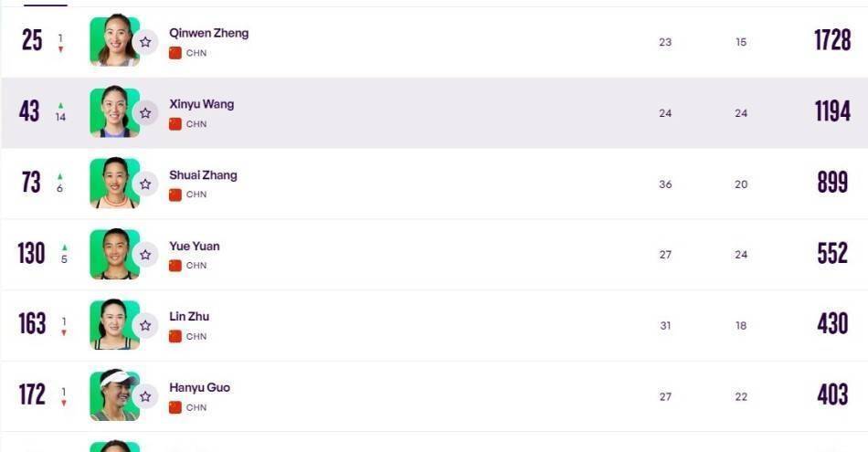
Task: Click China flag under Xinyu Wang
Action: [x=175, y=124]
